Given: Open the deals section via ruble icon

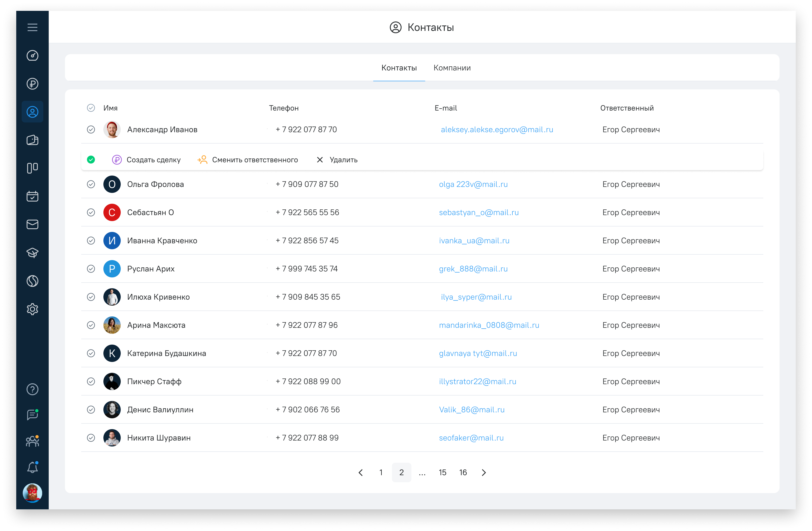Looking at the screenshot, I should coord(32,84).
